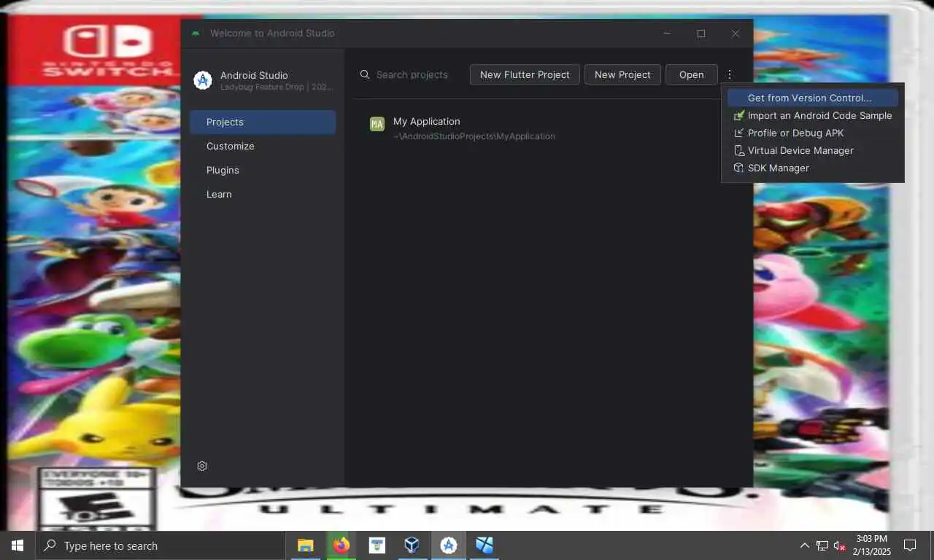Screen dimensions: 934x560
Task: Click the New Project button
Action: tap(622, 74)
